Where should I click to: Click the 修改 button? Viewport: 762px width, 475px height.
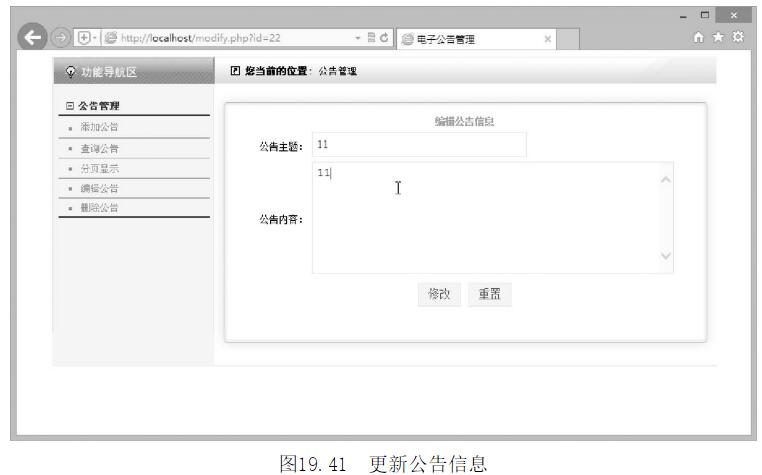[439, 294]
